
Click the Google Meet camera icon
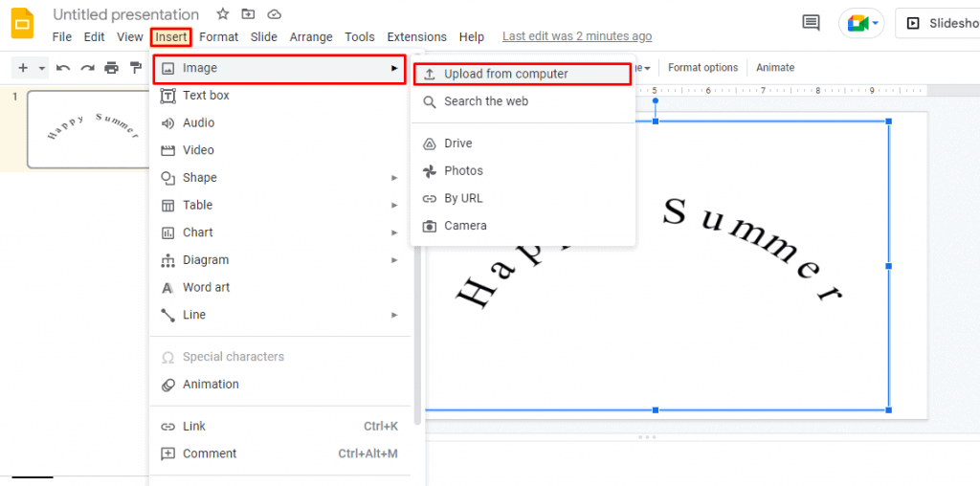[x=857, y=24]
